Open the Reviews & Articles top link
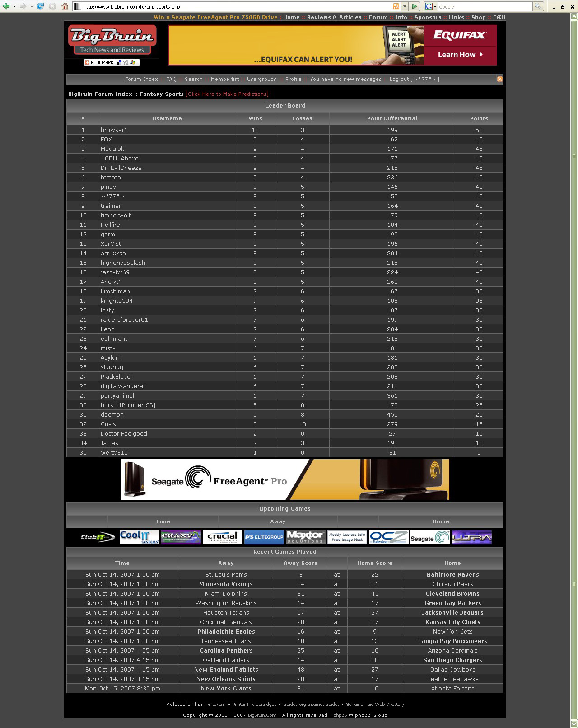This screenshot has width=578, height=728. 334,17
